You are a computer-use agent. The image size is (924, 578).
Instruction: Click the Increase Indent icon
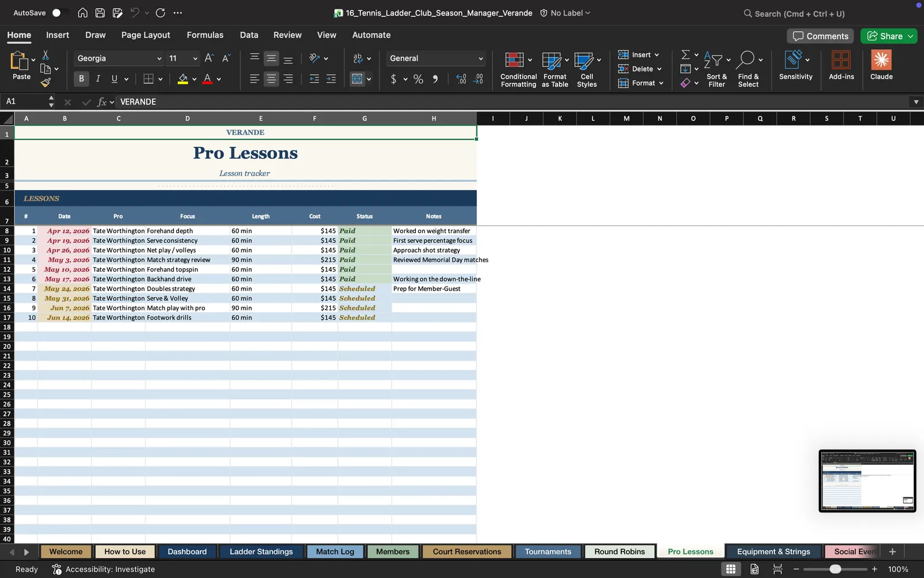(x=331, y=79)
